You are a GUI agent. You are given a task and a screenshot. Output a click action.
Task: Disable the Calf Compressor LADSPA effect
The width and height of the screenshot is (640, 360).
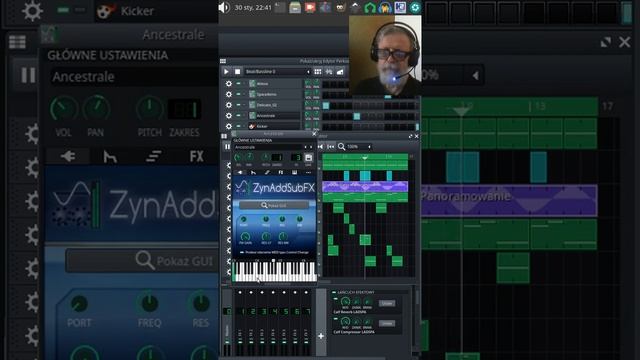point(336,319)
